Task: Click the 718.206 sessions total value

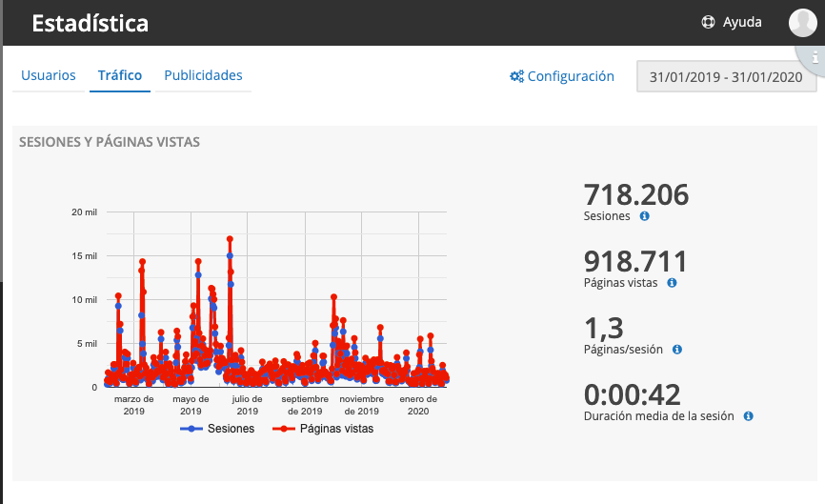Action: pyautogui.click(x=635, y=194)
